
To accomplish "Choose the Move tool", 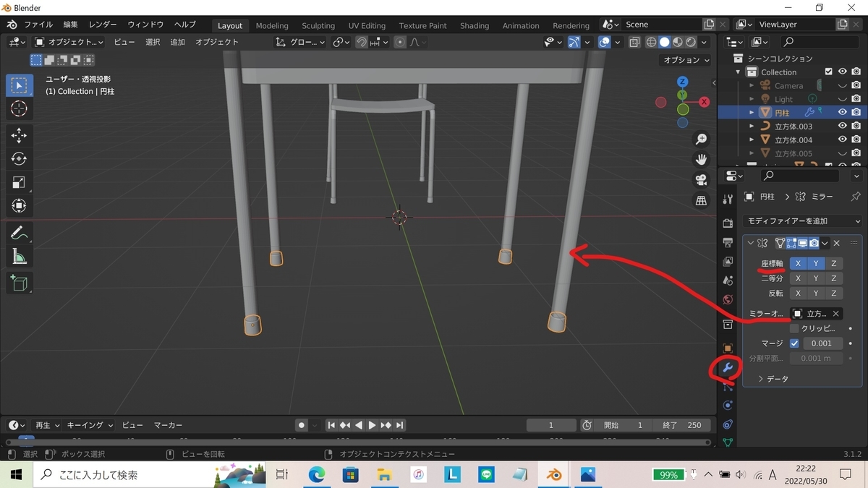I will pos(20,135).
